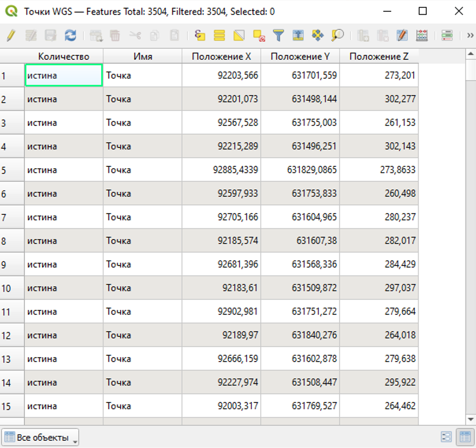Image resolution: width=476 pixels, height=448 pixels.
Task: Toggle editing mode with the pencil icon
Action: [x=11, y=35]
